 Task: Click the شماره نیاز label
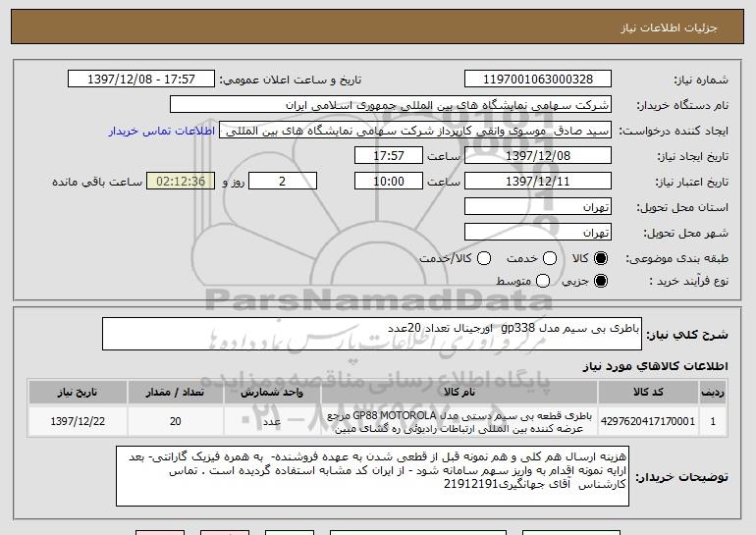point(701,80)
